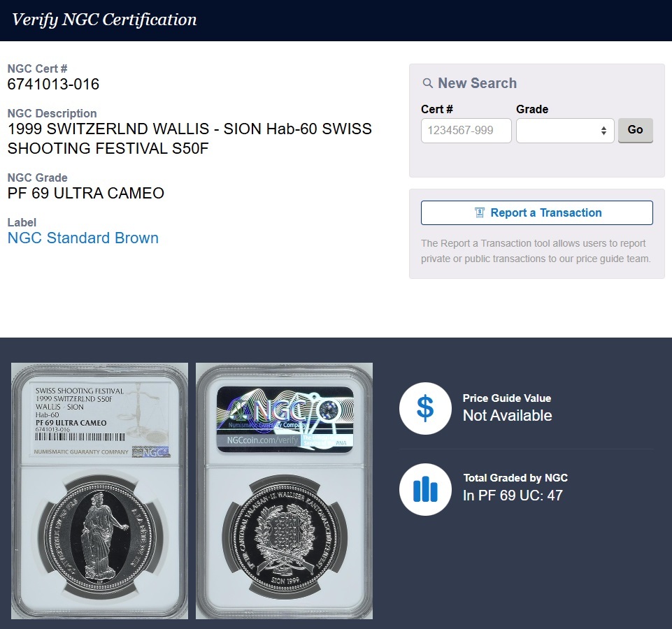672x629 pixels.
Task: Click the Go search button
Action: (635, 130)
